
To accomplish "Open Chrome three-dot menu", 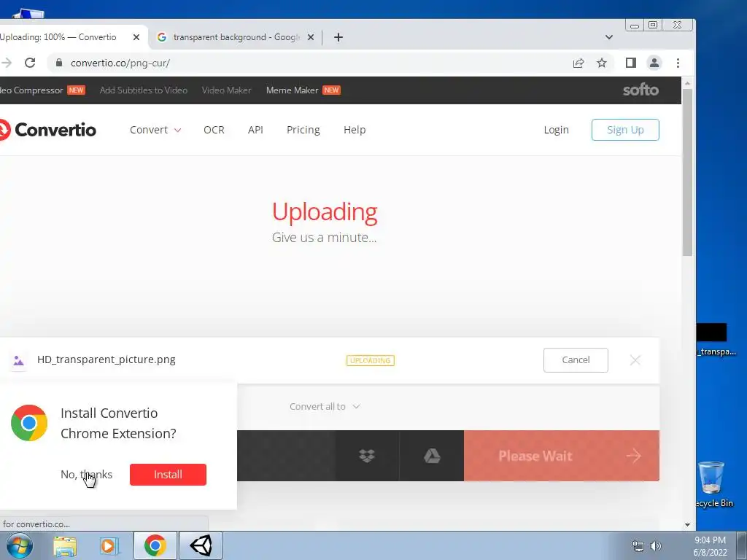I will [678, 63].
